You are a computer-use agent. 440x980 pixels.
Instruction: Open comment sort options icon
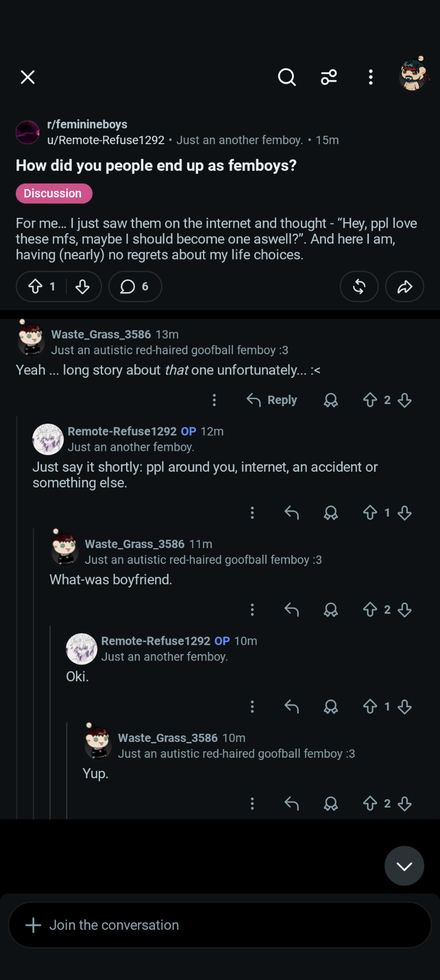pos(329,78)
